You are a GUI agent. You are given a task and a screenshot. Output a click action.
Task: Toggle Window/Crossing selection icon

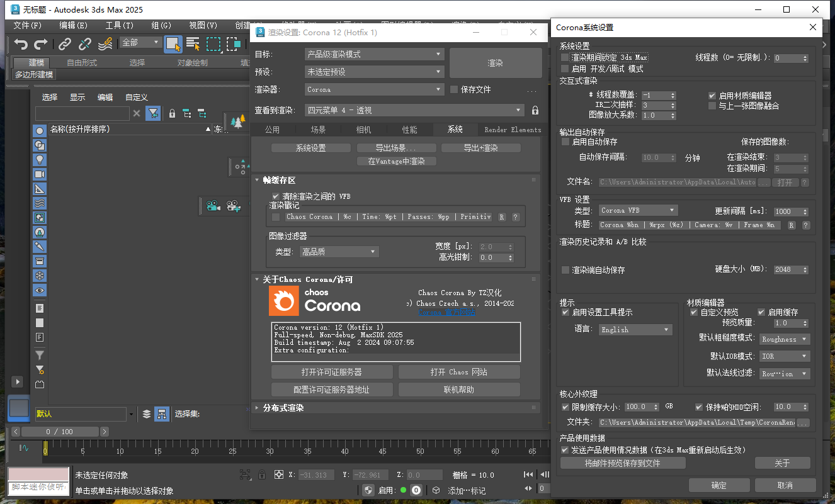point(234,44)
